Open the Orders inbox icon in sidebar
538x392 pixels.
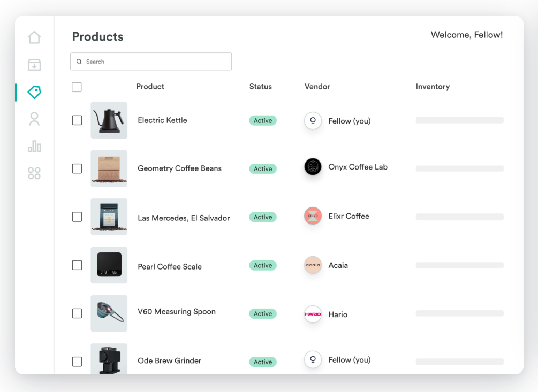(34, 65)
